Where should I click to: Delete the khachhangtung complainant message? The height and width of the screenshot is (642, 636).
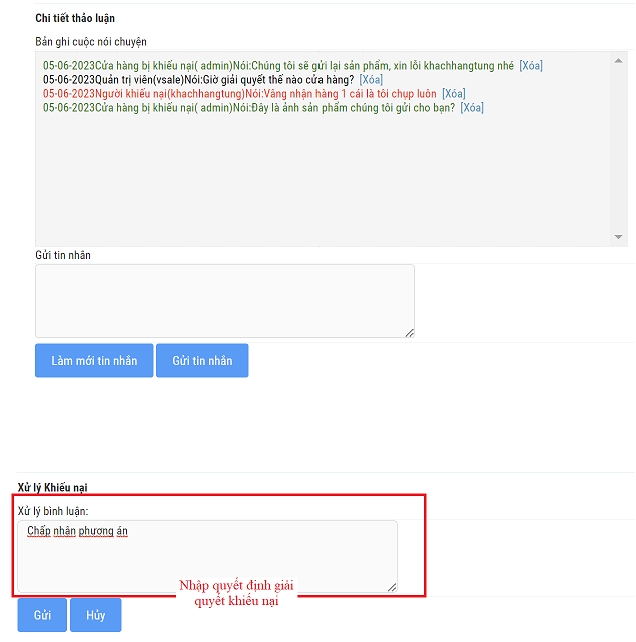[454, 94]
